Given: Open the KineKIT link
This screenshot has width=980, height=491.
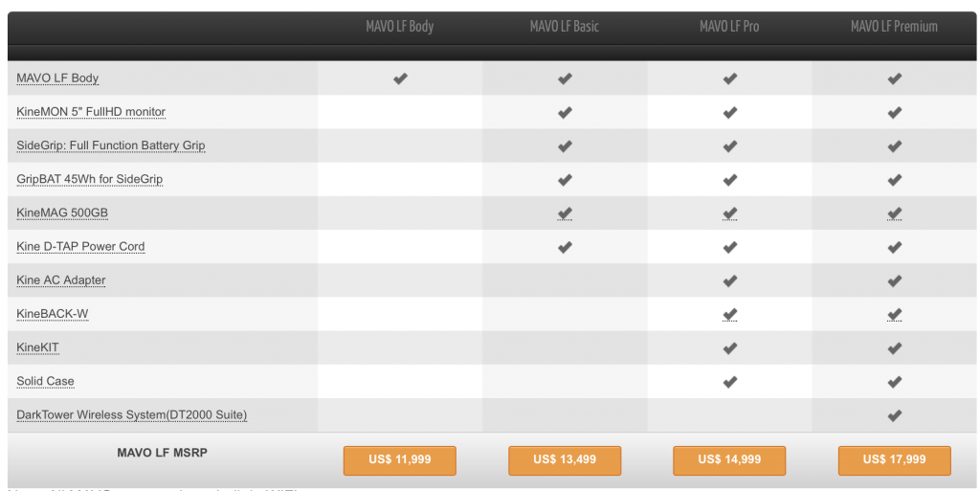Looking at the screenshot, I should pos(37,347).
